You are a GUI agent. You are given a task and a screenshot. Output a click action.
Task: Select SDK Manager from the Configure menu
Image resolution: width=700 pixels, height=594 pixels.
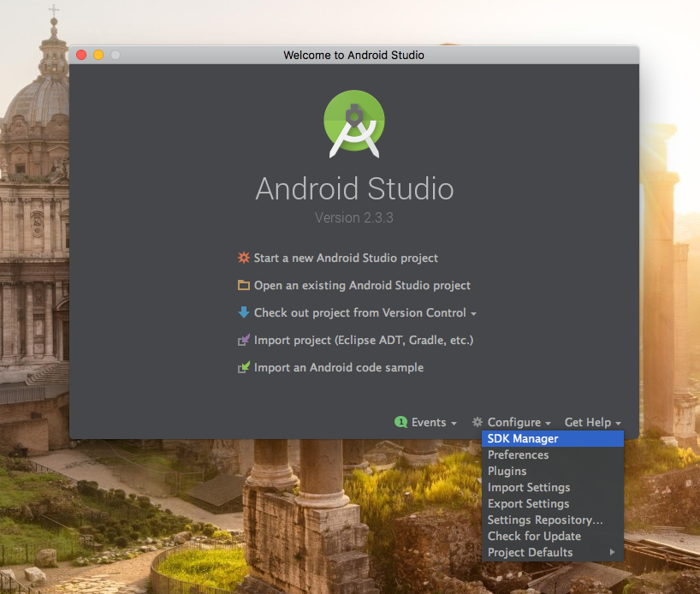click(x=553, y=438)
